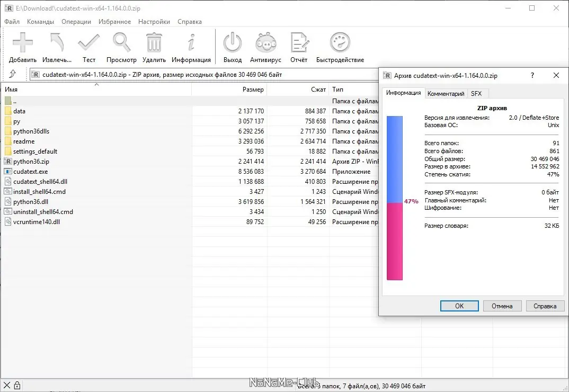Image resolution: width=569 pixels, height=392 pixels.
Task: Close the archive info dialog
Action: click(556, 75)
